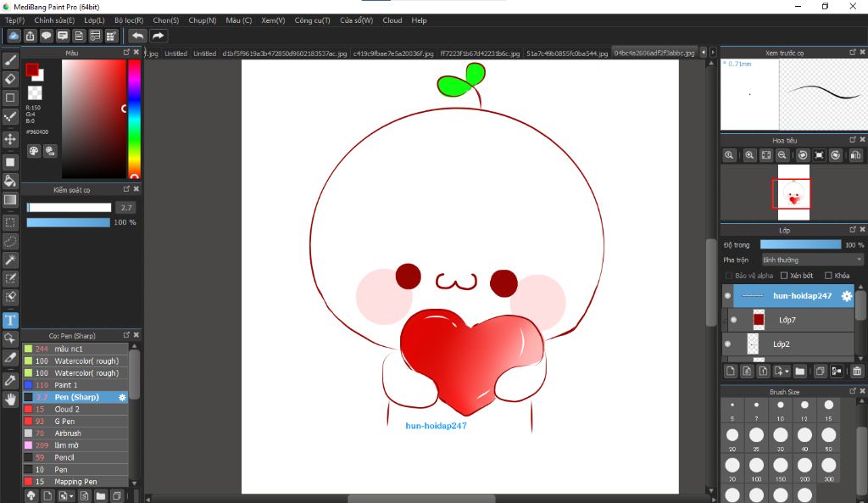Expand the add layer dropdown arrow
The height and width of the screenshot is (503, 868).
tap(787, 372)
